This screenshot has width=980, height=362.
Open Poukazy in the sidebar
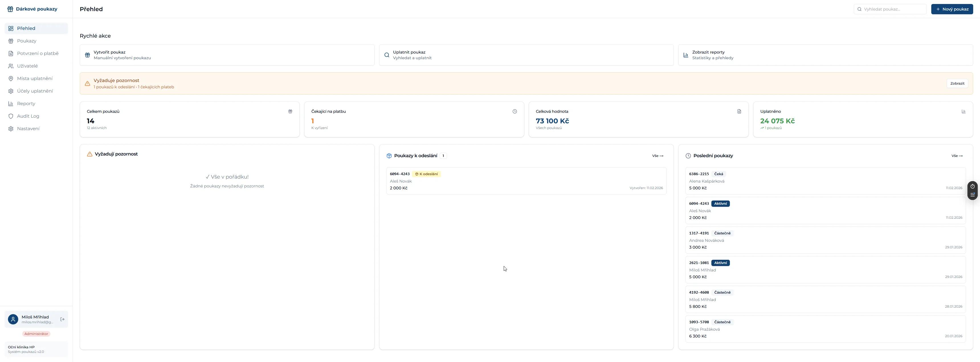pos(26,41)
